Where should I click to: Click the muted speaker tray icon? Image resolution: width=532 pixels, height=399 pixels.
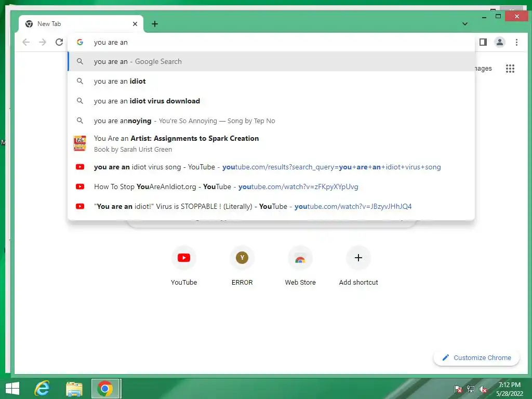tap(483, 389)
